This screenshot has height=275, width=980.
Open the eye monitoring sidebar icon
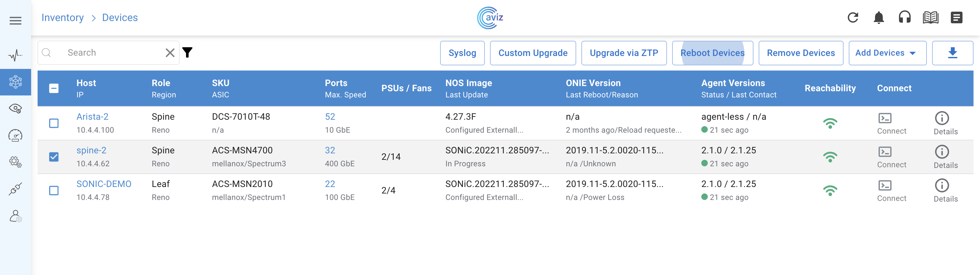point(15,109)
